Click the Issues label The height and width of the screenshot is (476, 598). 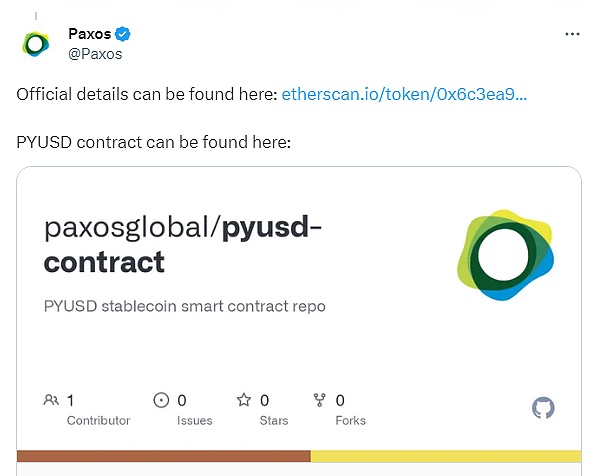pyautogui.click(x=195, y=420)
